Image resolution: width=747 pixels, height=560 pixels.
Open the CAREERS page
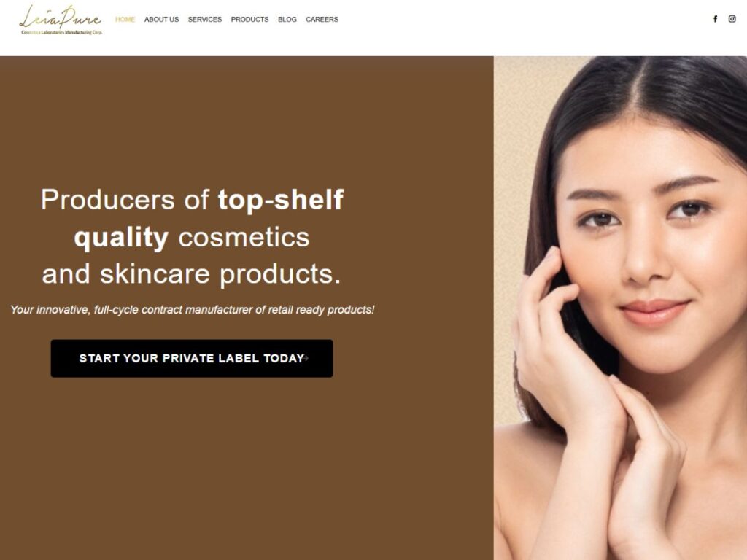[322, 20]
